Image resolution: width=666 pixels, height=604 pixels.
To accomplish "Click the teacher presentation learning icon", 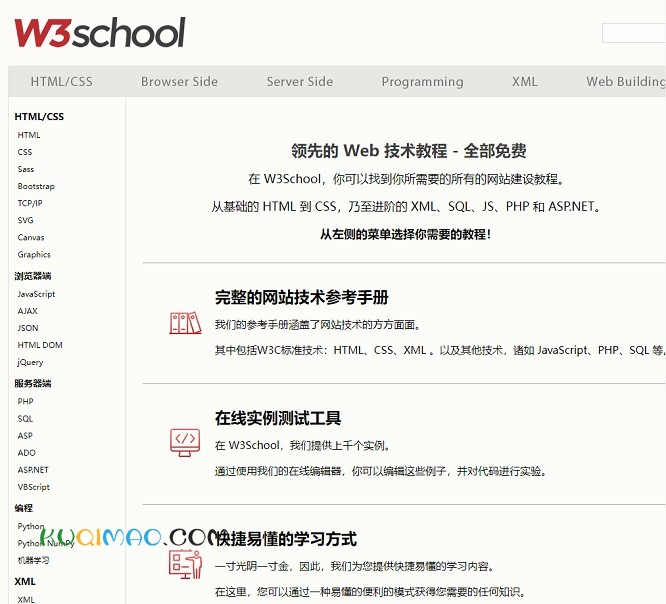I will click(185, 564).
